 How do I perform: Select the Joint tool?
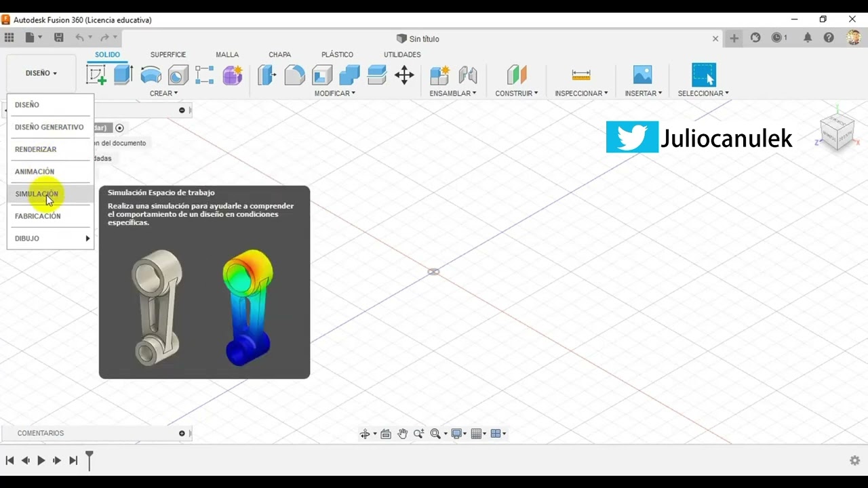point(468,75)
